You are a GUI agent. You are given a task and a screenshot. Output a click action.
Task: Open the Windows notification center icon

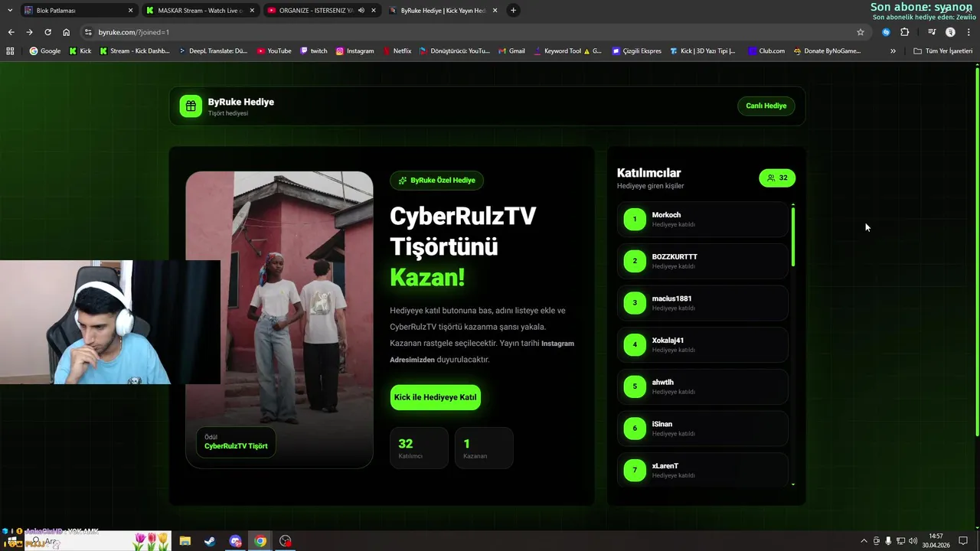click(x=963, y=541)
